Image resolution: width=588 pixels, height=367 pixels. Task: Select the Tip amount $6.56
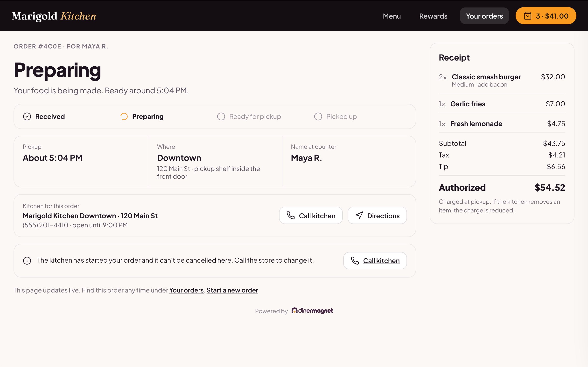pyautogui.click(x=556, y=167)
